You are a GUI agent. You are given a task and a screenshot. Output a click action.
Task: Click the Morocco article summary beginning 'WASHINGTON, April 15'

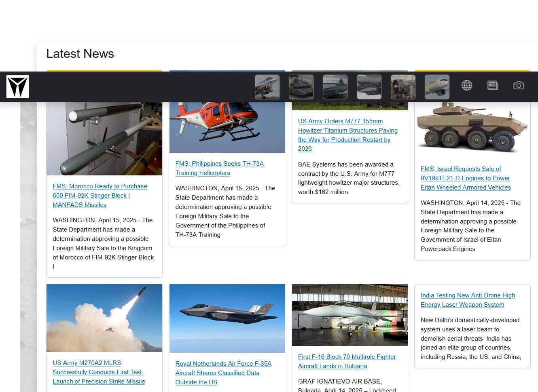pyautogui.click(x=103, y=243)
